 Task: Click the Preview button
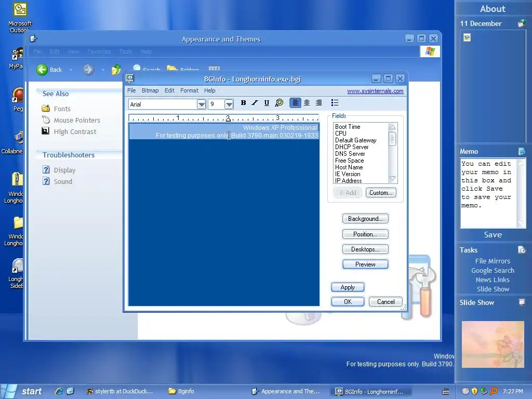point(365,264)
